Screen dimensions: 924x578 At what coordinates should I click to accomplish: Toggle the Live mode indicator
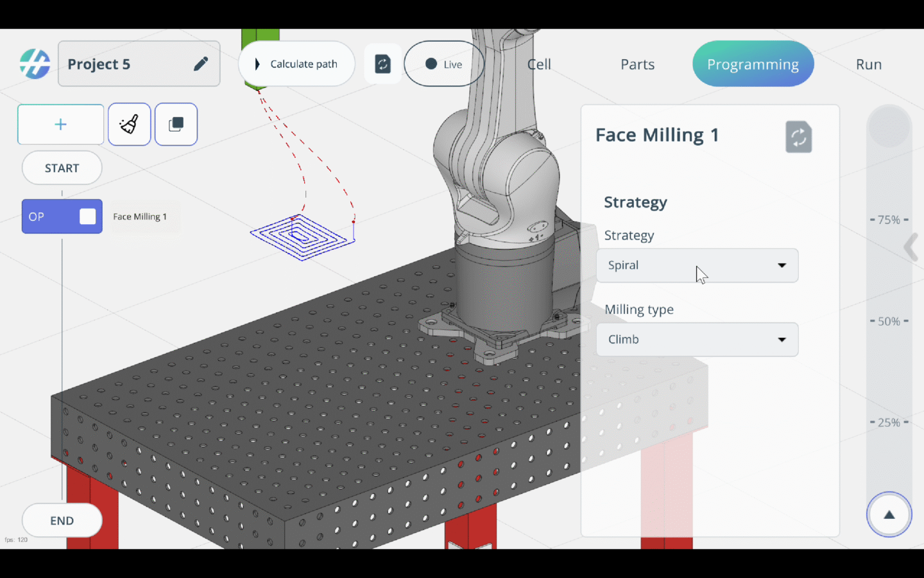[x=443, y=64]
